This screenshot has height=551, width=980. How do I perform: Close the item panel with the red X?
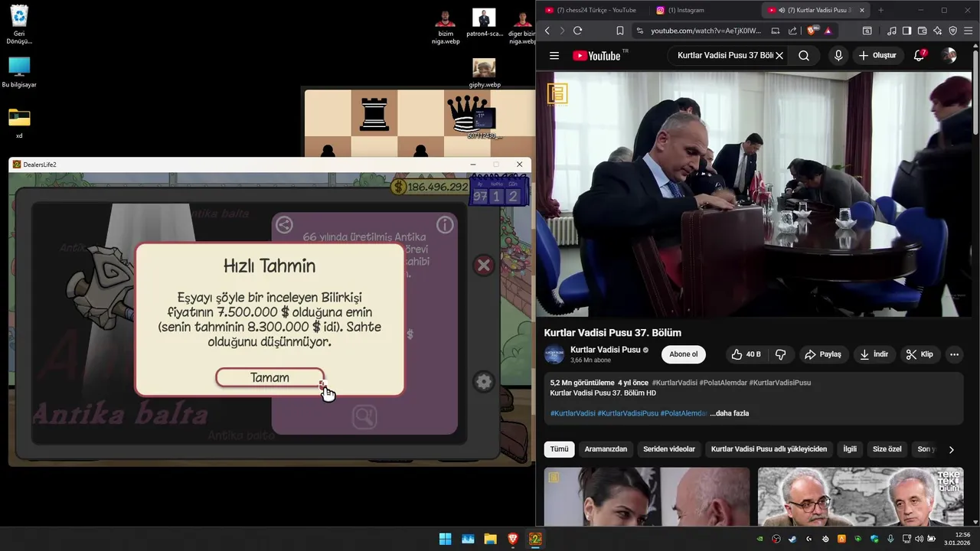point(483,266)
